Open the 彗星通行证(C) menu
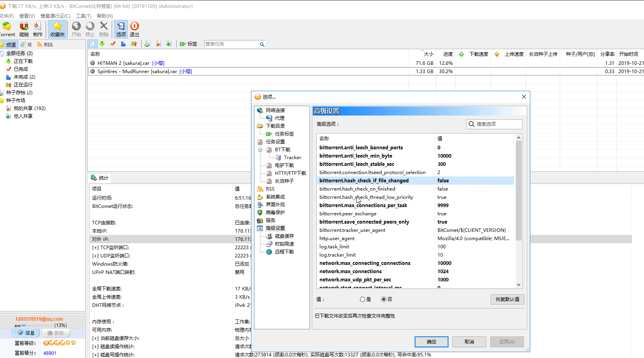 pos(55,16)
